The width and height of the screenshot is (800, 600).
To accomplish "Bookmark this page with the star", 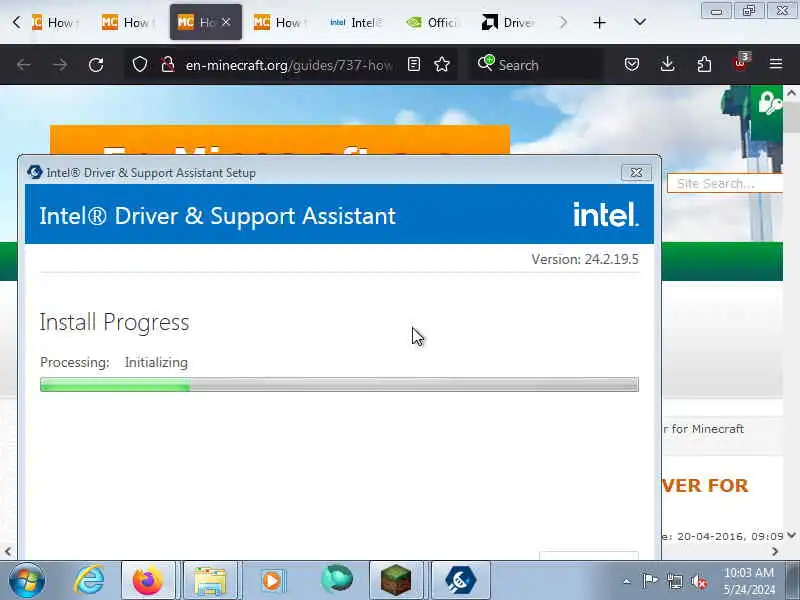I will coord(442,64).
